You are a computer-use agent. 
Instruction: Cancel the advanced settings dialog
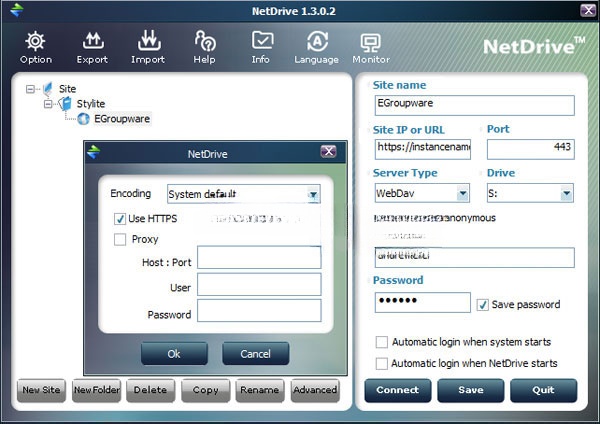click(256, 354)
